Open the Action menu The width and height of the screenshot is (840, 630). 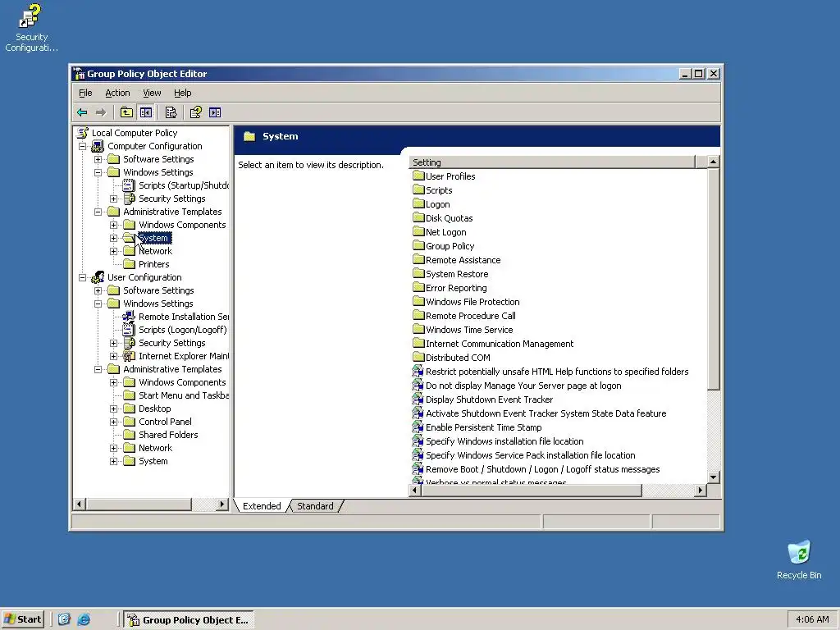point(117,93)
